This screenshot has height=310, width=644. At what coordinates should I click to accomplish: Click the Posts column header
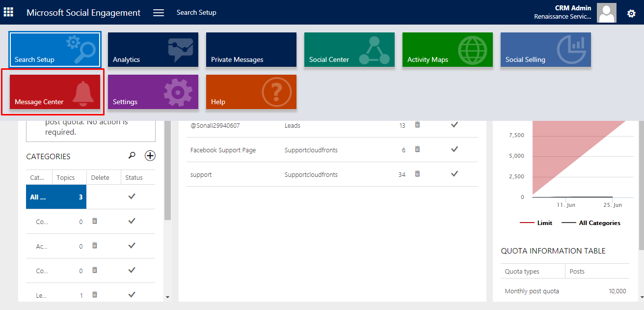click(x=598, y=271)
